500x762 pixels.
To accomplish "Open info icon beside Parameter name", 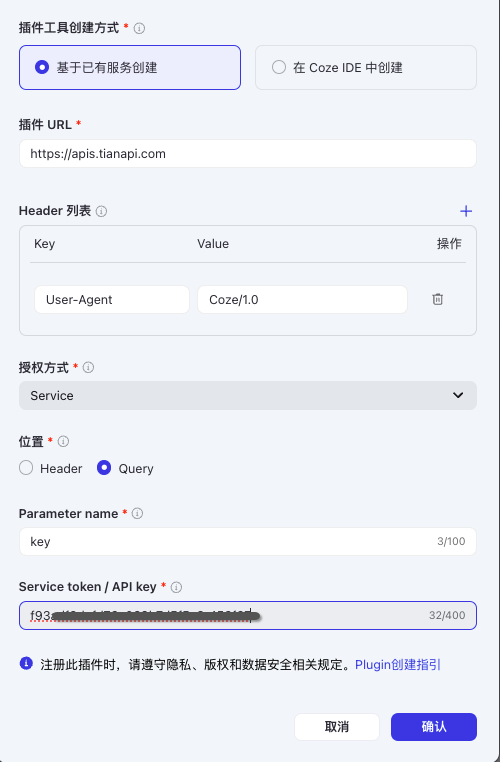I will pos(138,514).
